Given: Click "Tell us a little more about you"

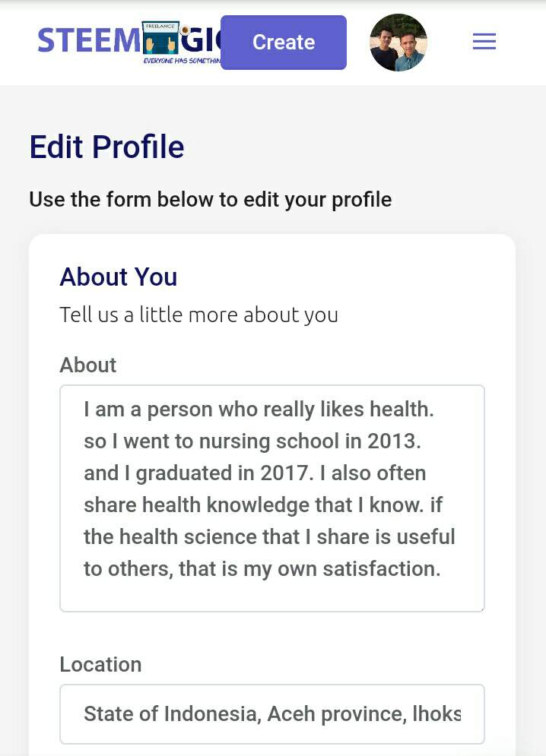Looking at the screenshot, I should (x=199, y=315).
